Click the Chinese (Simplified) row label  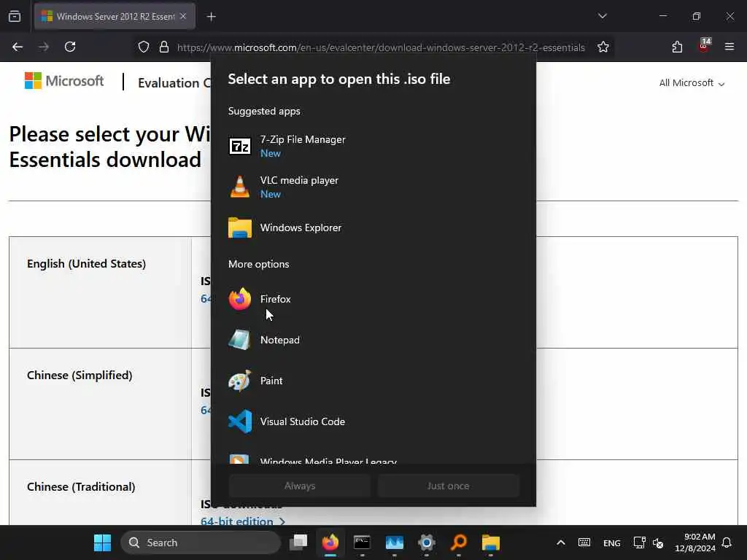[80, 376]
